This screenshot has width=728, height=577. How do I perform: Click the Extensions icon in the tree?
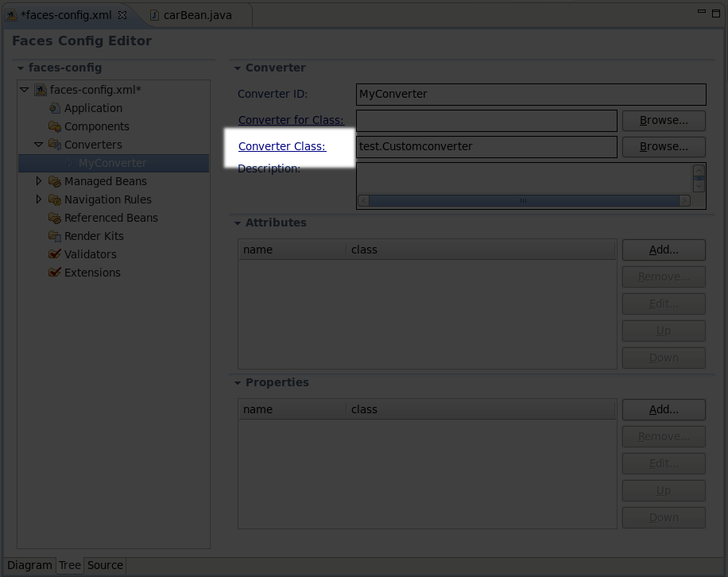[x=54, y=272]
